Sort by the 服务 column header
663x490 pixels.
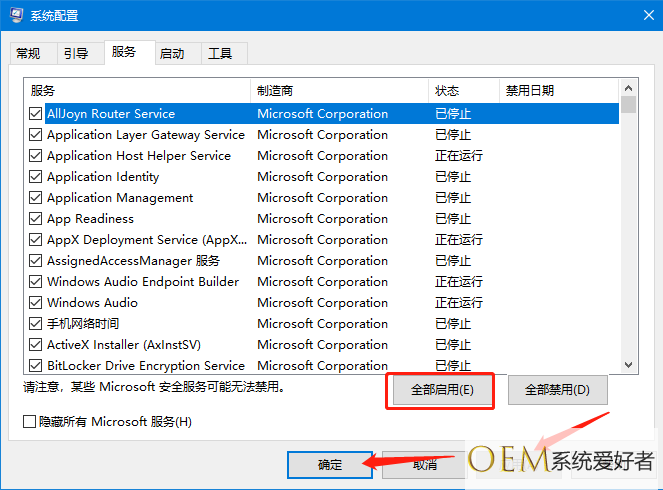pos(136,90)
